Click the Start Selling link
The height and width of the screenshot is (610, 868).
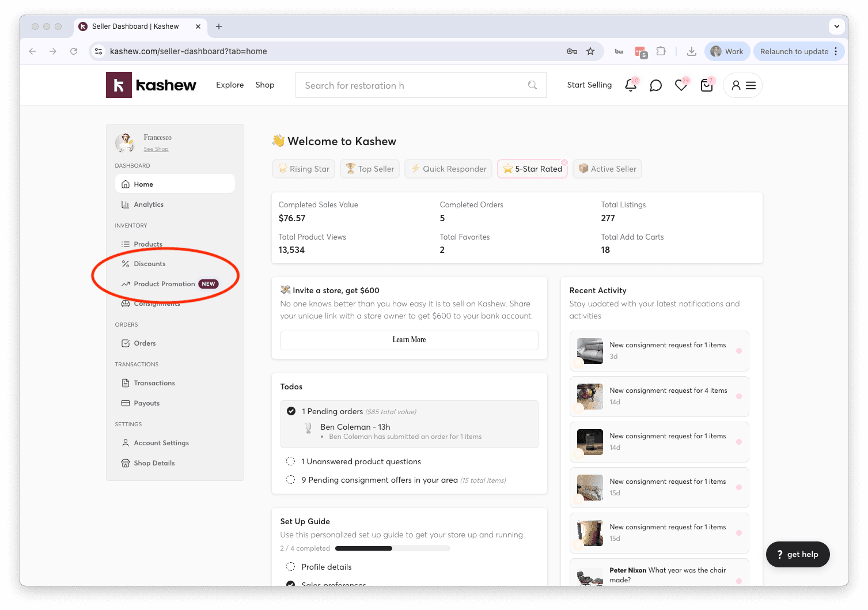589,85
